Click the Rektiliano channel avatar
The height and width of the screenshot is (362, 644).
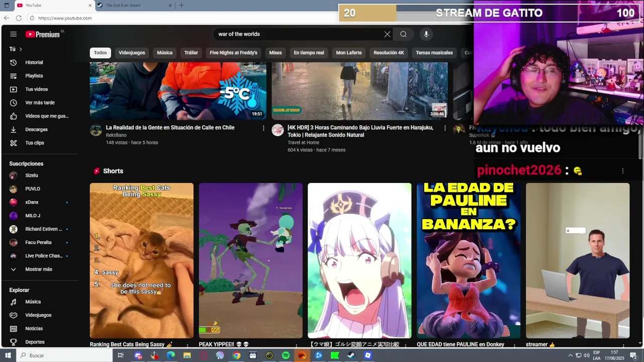(x=96, y=130)
